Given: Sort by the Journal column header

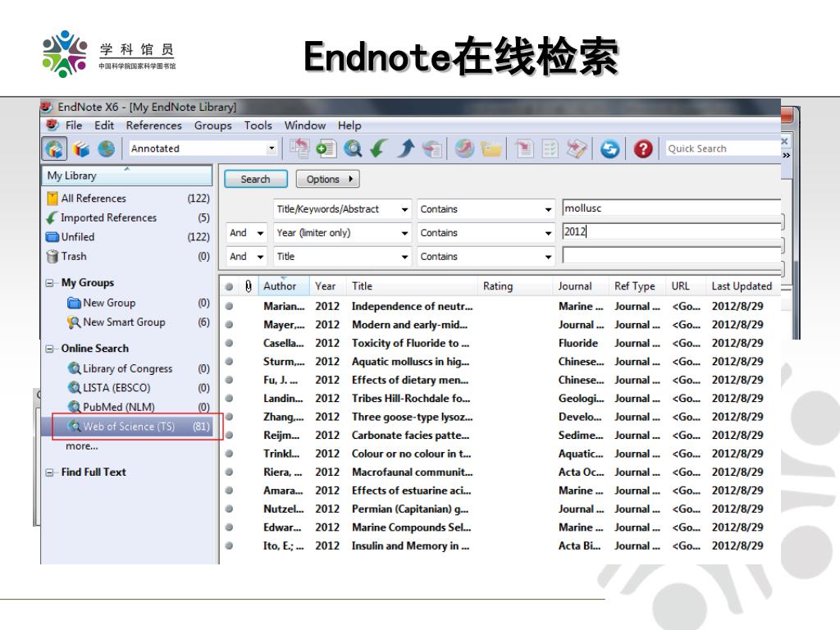Looking at the screenshot, I should click(x=580, y=286).
